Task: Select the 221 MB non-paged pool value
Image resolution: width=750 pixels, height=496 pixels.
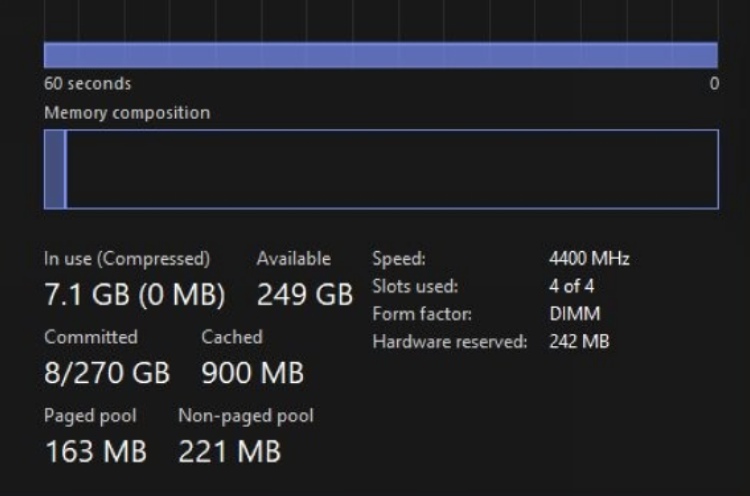Action: (x=229, y=452)
